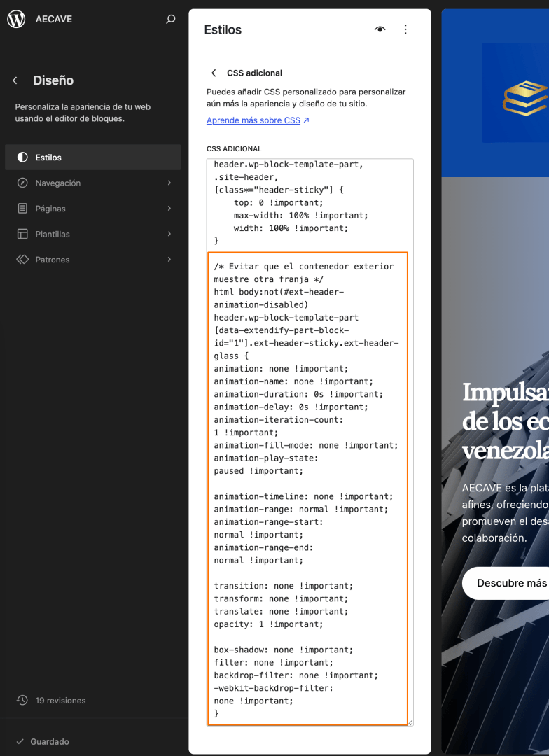This screenshot has height=756, width=549.
Task: Click the Descubre más button in preview
Action: 506,583
